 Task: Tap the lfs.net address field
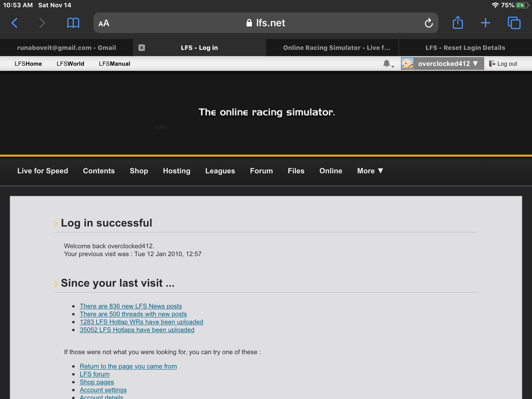click(265, 23)
